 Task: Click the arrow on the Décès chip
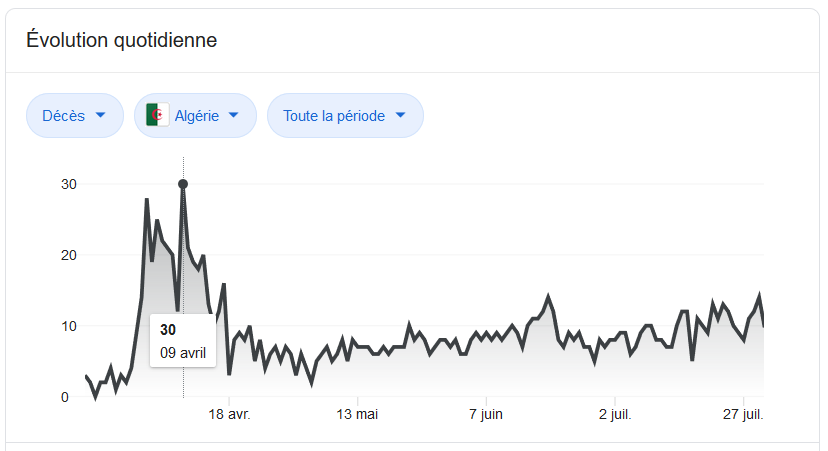click(x=100, y=115)
